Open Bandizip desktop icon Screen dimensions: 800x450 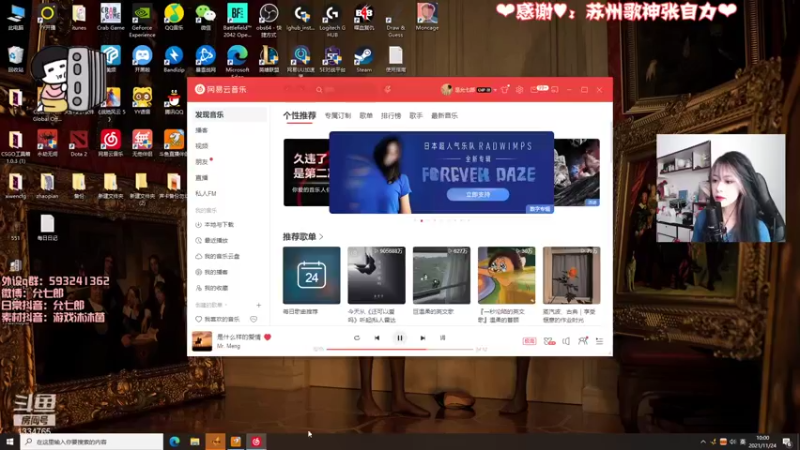pos(174,59)
